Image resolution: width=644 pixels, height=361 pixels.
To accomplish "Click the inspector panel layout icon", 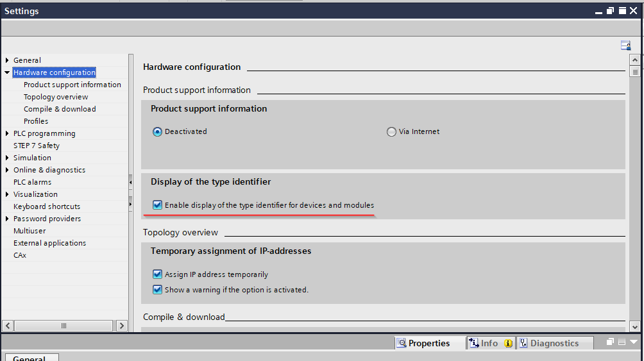I will click(x=622, y=342).
